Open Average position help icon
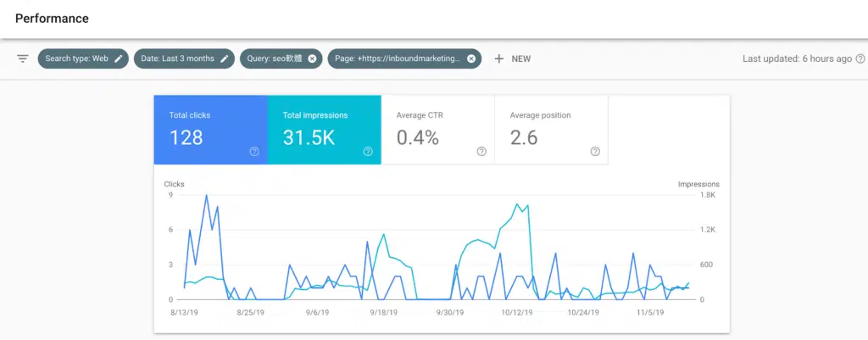868x340 pixels. coord(595,152)
